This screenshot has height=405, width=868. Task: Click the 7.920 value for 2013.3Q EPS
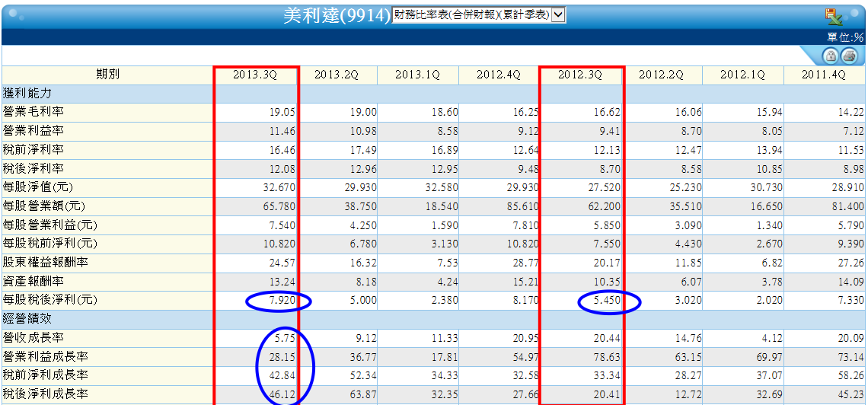(282, 301)
